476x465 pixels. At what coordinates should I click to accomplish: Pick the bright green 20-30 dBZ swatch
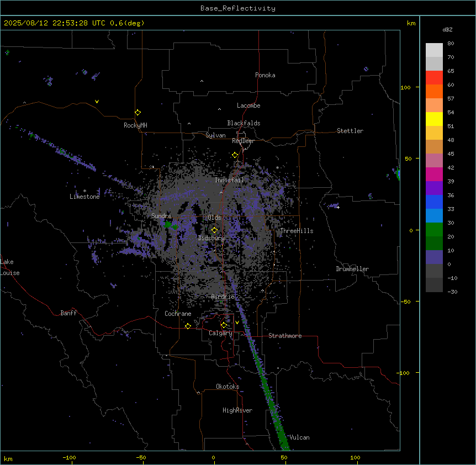pos(434,230)
